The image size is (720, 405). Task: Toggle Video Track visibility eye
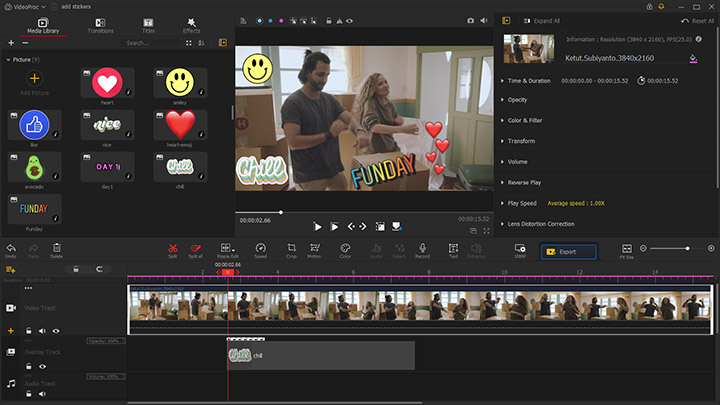coord(55,330)
